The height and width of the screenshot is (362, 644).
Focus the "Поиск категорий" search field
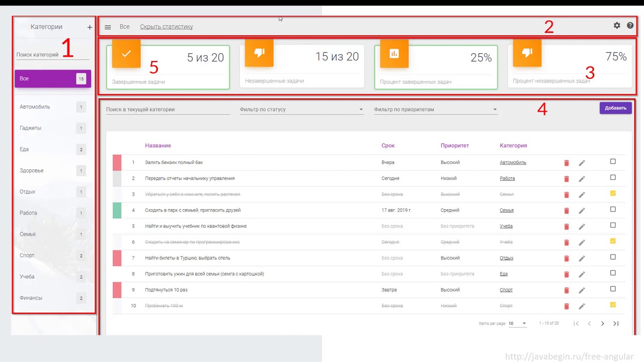[x=52, y=54]
